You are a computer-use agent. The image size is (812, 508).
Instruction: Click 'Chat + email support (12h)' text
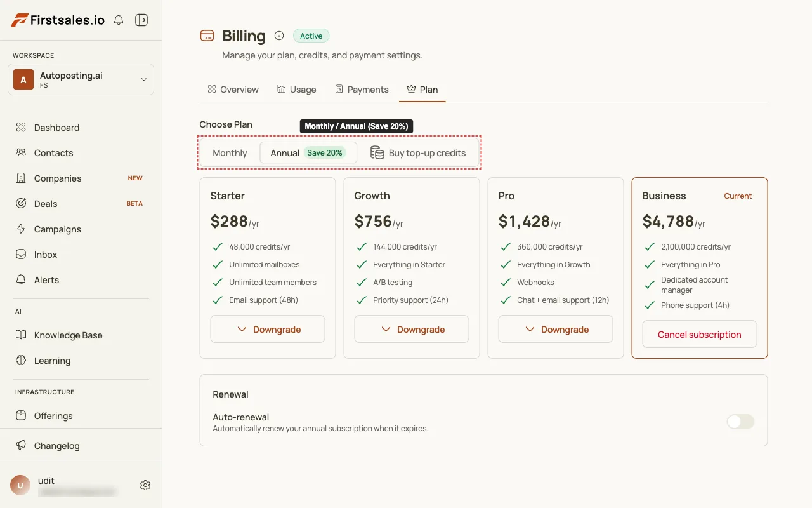click(x=563, y=300)
